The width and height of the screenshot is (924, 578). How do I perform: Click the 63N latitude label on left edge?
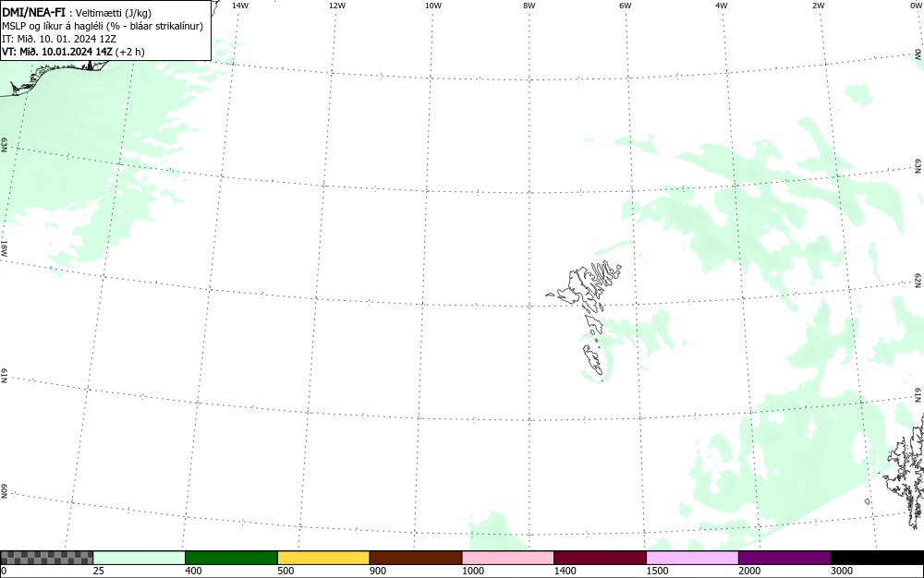coord(4,145)
